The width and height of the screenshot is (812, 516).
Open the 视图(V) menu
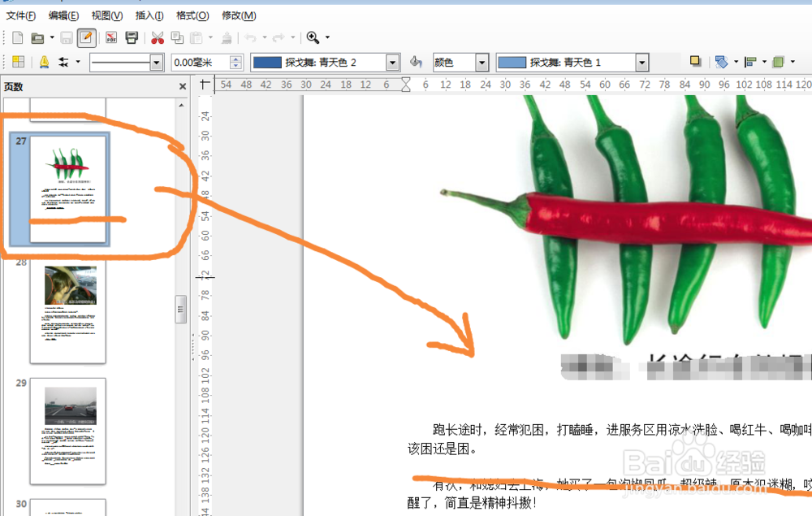click(106, 15)
